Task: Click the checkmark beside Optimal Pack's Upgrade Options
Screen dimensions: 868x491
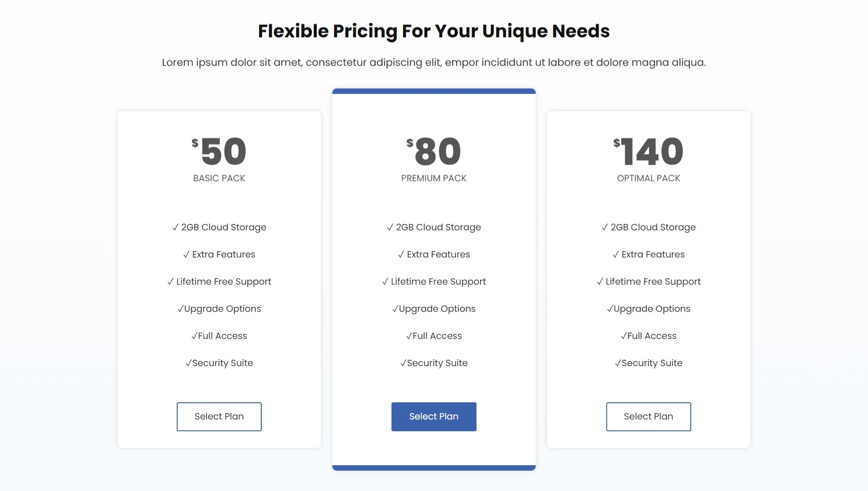Action: pos(609,308)
